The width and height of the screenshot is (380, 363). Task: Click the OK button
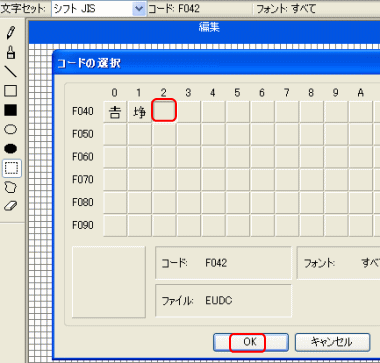click(x=251, y=342)
